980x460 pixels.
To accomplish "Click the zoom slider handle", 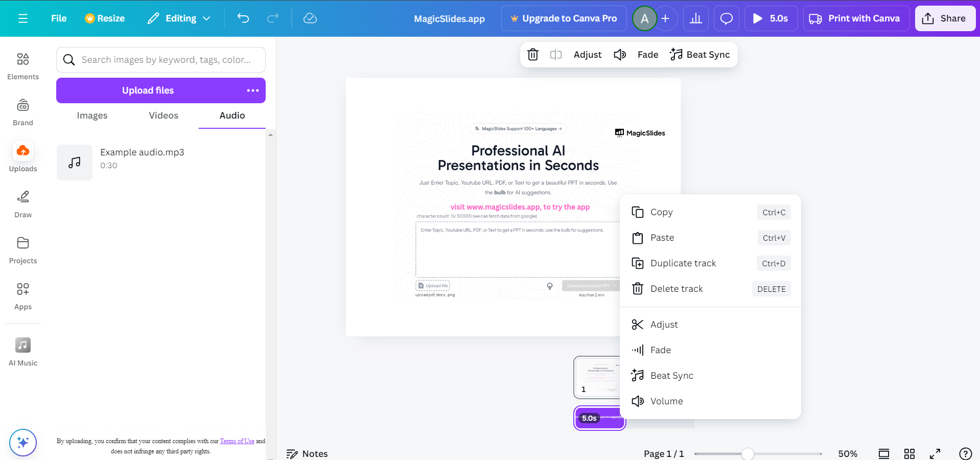I will 748,454.
